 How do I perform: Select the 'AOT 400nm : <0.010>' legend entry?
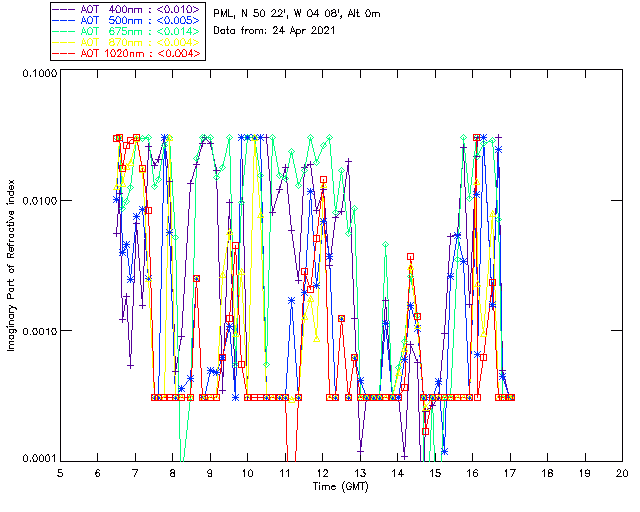(127, 9)
